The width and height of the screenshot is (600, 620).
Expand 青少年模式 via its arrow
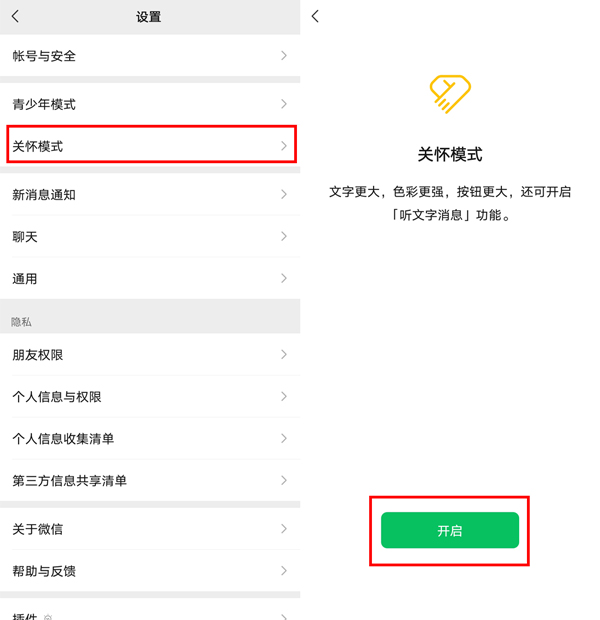[284, 104]
